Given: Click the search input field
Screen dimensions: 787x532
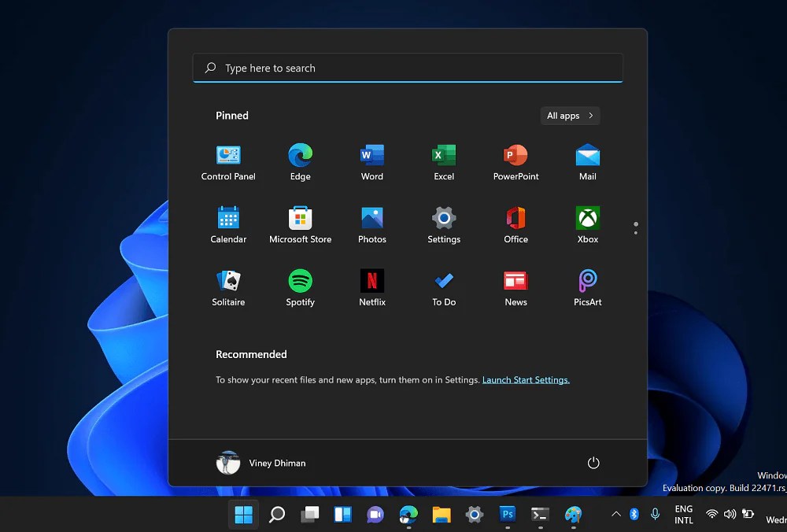Looking at the screenshot, I should [x=408, y=68].
